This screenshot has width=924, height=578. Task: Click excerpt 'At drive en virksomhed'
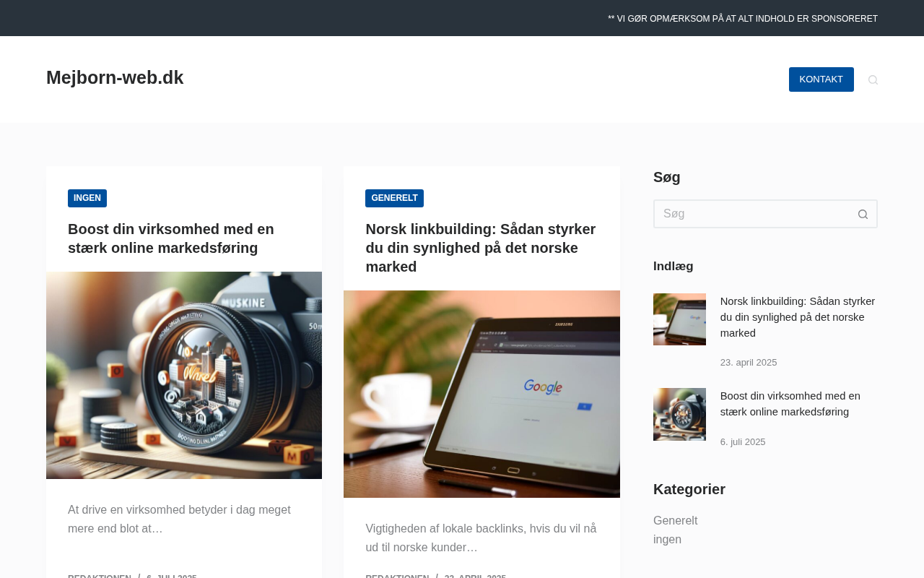pyautogui.click(x=179, y=519)
